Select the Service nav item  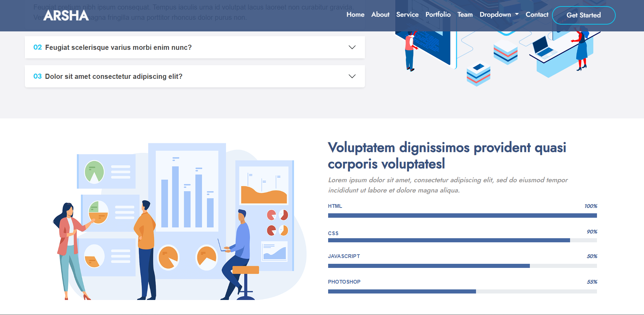click(x=407, y=15)
